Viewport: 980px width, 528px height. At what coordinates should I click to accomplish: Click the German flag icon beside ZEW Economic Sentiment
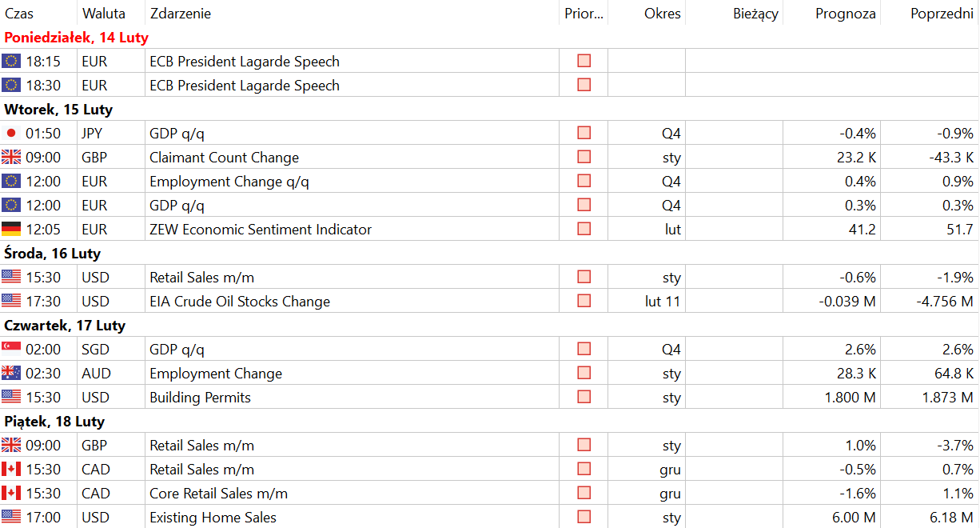point(11,230)
